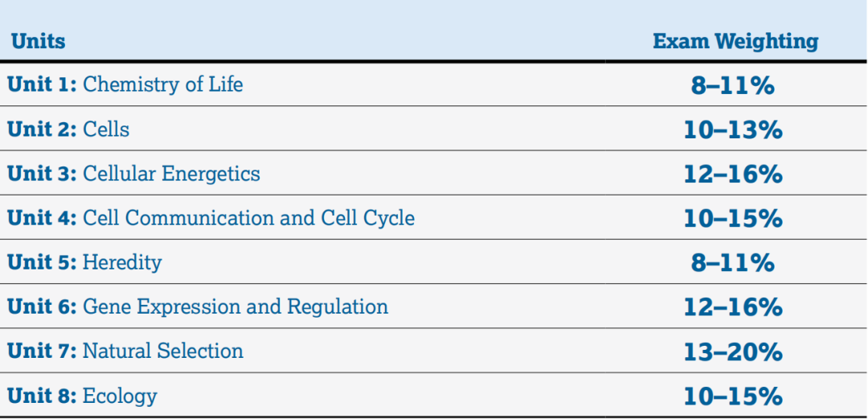
Task: Click Cell Communication 10–15% weighting
Action: click(732, 218)
